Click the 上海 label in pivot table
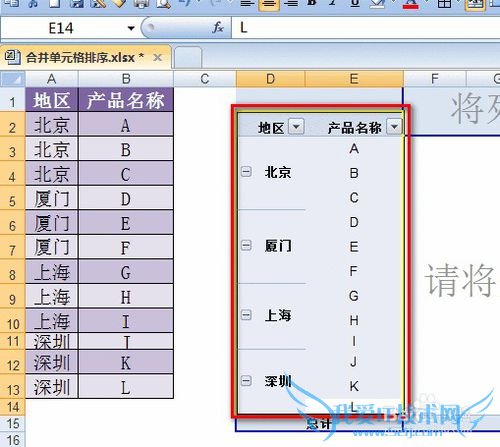500x447 pixels. (x=278, y=315)
